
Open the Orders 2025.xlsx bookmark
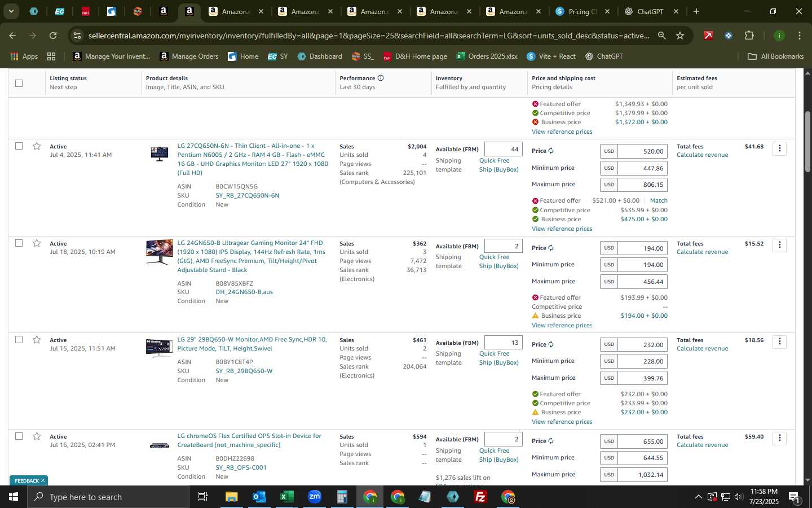coord(487,56)
